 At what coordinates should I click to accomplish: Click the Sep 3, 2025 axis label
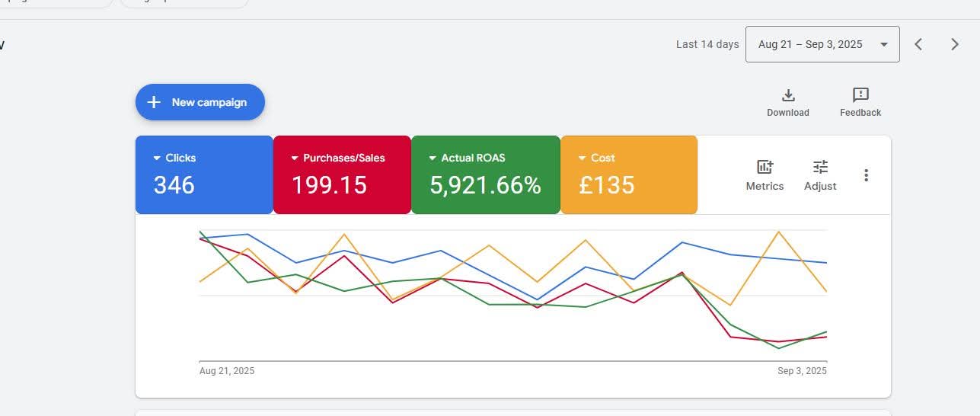(802, 371)
